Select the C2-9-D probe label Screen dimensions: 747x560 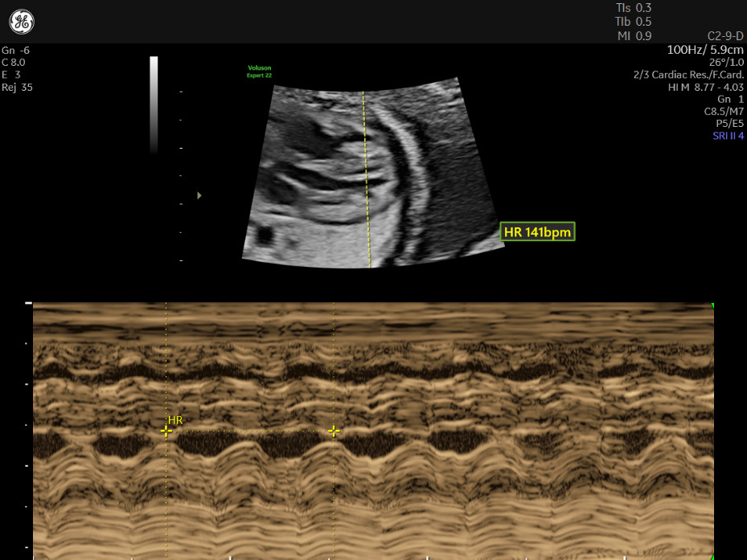(724, 36)
